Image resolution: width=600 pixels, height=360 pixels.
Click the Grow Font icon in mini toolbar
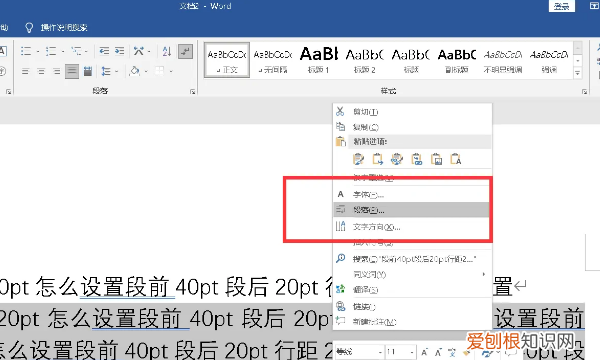[424, 352]
